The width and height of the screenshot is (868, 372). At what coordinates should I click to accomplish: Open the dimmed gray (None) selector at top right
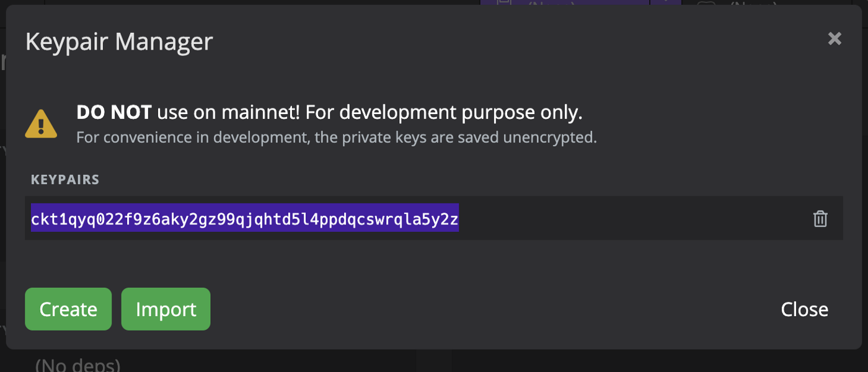738,2
